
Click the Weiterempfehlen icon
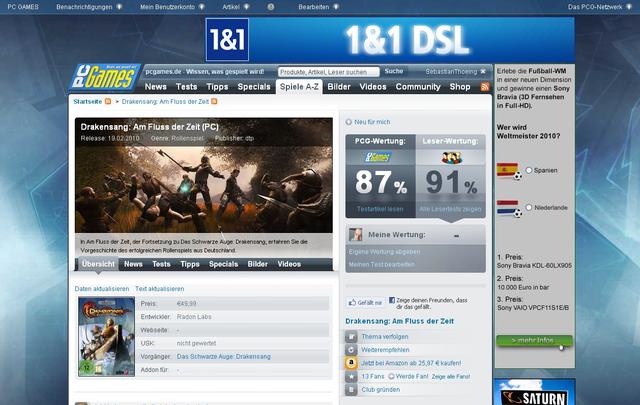tap(351, 350)
